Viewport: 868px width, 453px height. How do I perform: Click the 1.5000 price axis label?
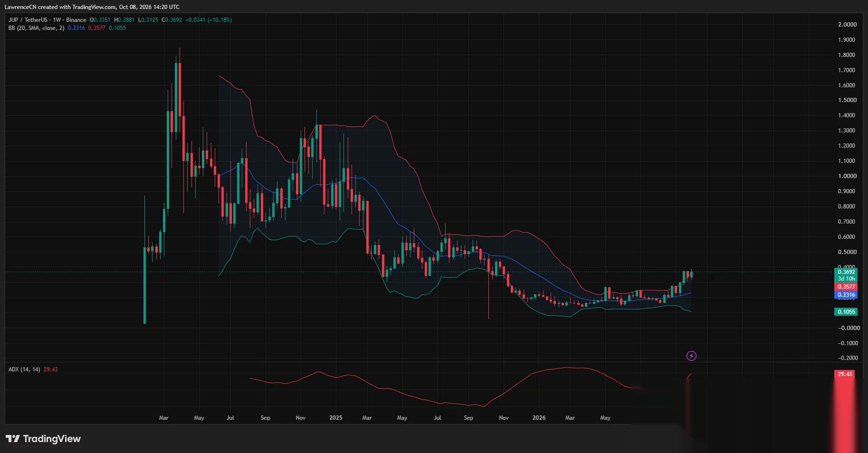click(848, 100)
